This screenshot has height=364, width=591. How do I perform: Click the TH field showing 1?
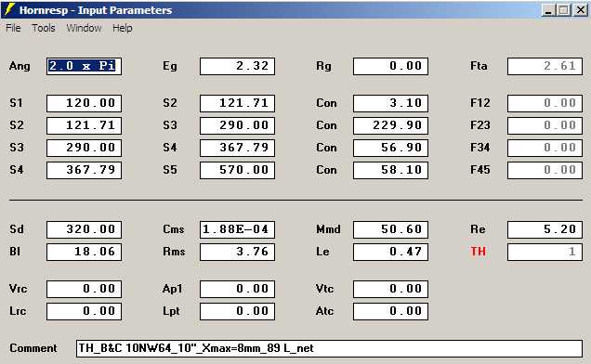coord(545,252)
